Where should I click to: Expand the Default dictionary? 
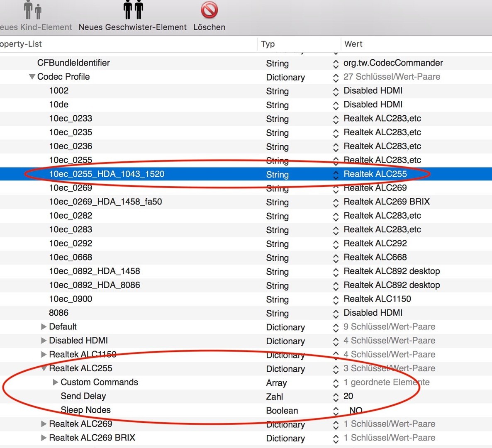pyautogui.click(x=44, y=326)
